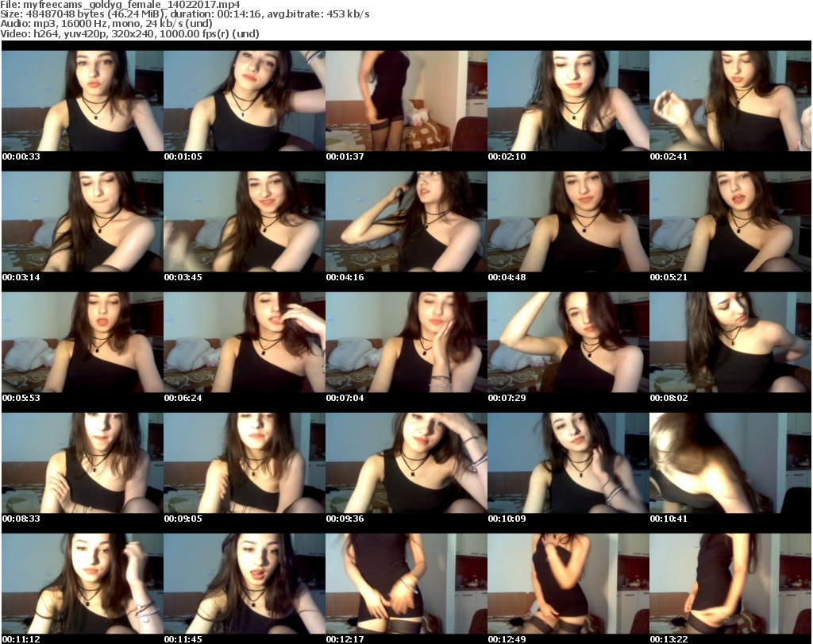The width and height of the screenshot is (813, 644).
Task: Select the thumbnail at 00:10:09
Action: [x=568, y=463]
